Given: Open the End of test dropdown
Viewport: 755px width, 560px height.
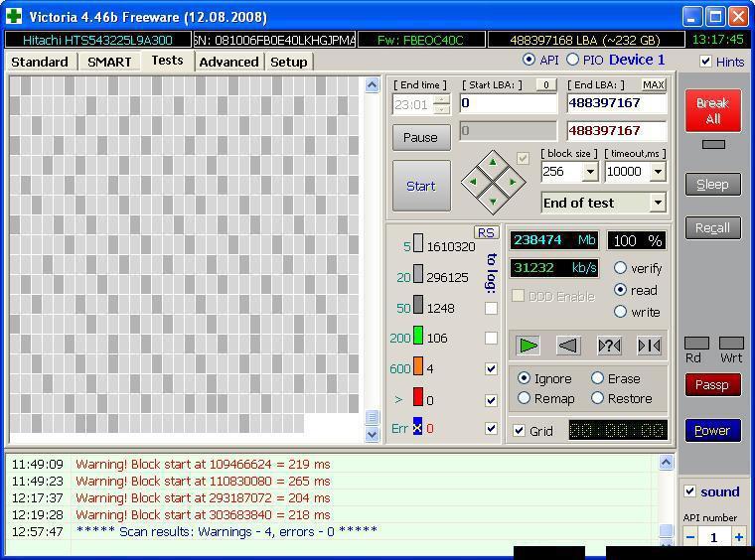Looking at the screenshot, I should [x=657, y=203].
